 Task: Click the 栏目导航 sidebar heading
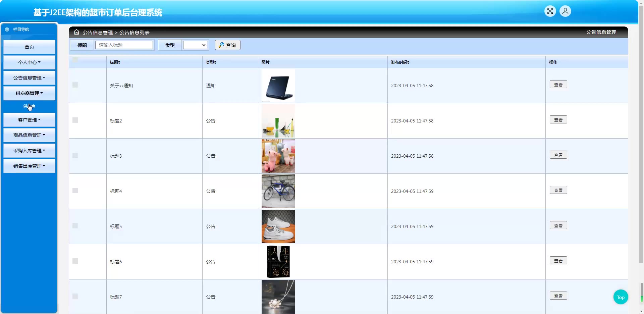click(21, 30)
